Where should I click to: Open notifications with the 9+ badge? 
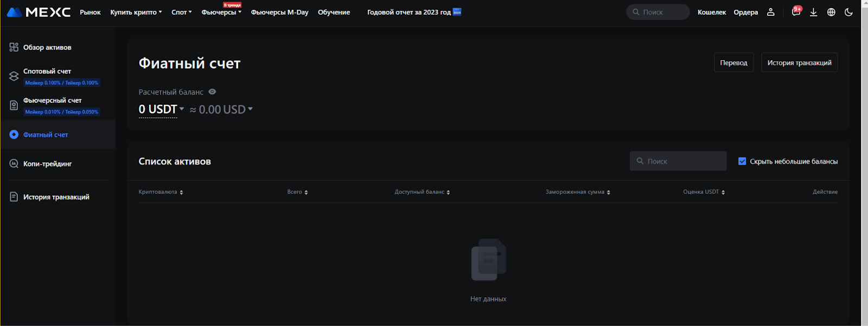(x=795, y=12)
